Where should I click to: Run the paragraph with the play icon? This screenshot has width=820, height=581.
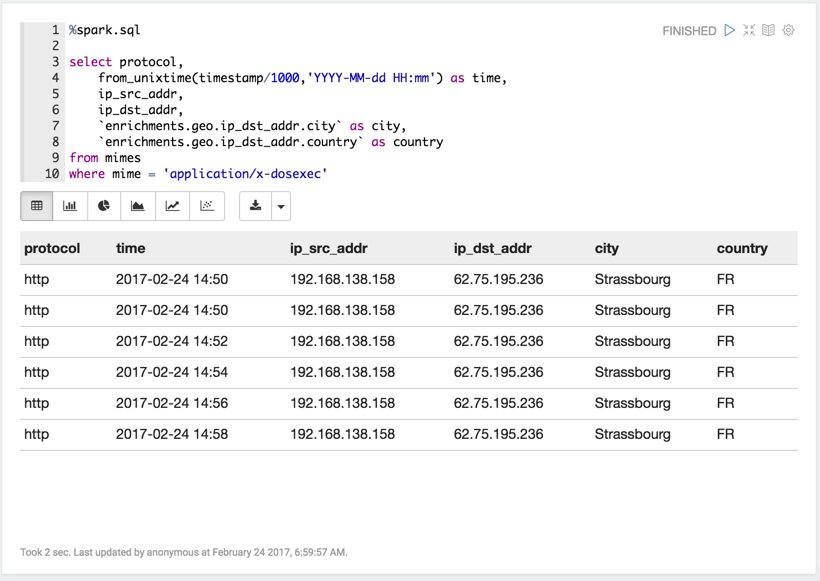(x=730, y=30)
